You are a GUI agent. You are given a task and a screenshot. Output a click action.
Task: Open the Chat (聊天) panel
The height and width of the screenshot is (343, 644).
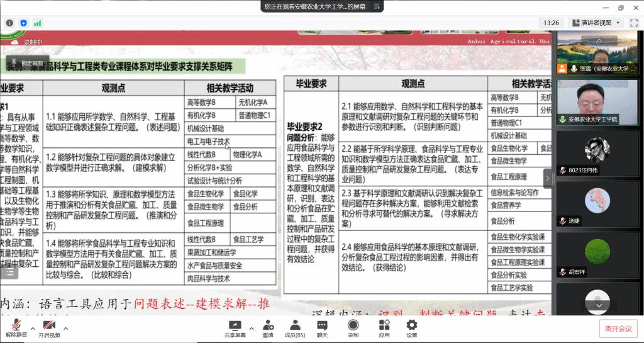[x=322, y=328]
